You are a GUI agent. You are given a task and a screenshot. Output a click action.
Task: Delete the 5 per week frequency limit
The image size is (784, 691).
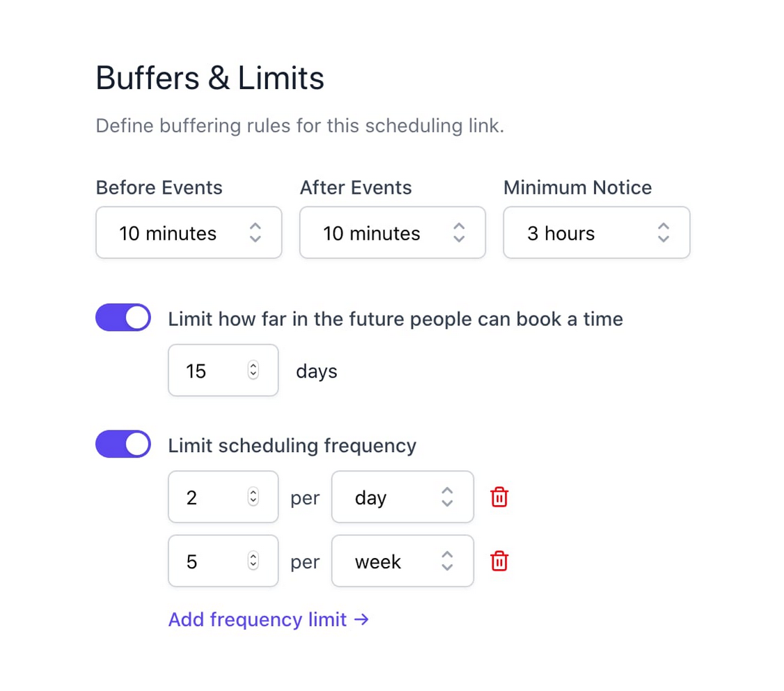499,561
